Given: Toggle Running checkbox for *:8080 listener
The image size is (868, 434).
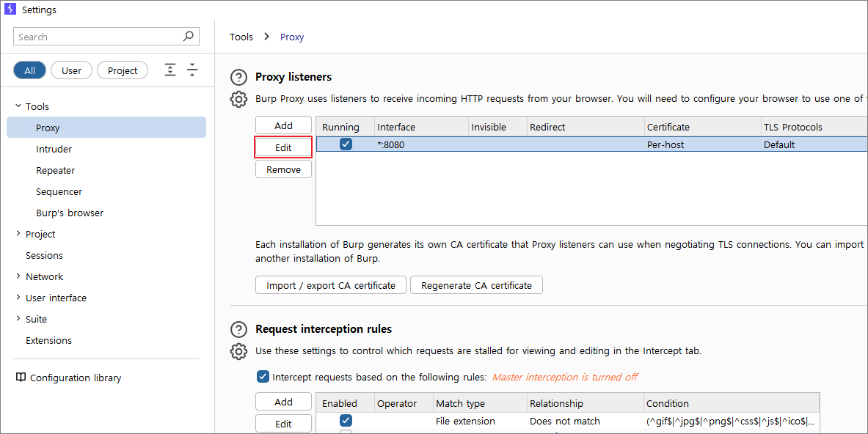Looking at the screenshot, I should pyautogui.click(x=346, y=144).
